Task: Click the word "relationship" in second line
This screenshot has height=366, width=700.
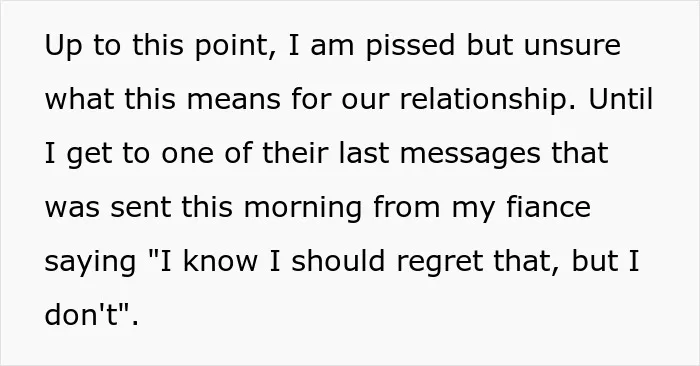Action: click(x=488, y=99)
